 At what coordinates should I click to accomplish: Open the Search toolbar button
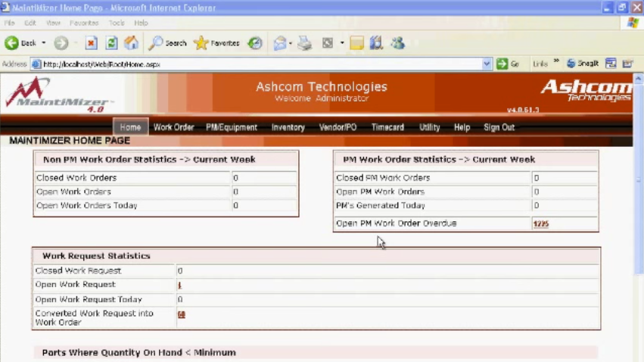pyautogui.click(x=167, y=42)
